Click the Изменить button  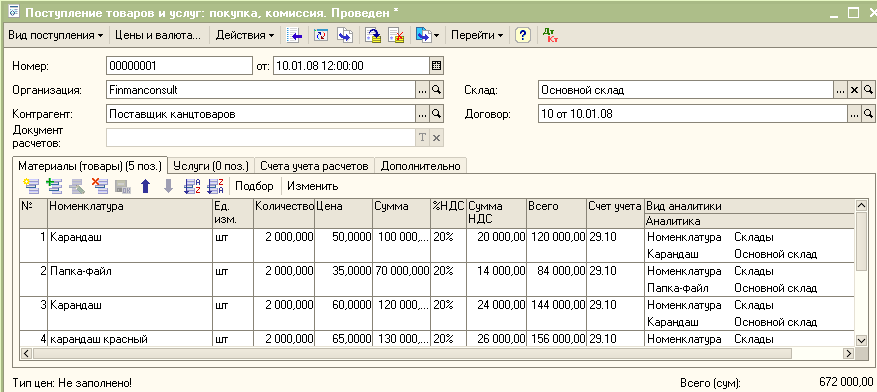coord(313,186)
